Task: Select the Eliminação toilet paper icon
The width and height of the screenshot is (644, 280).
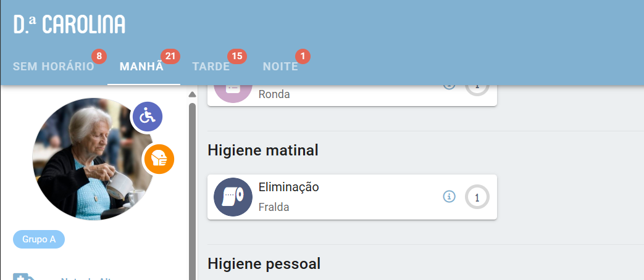Action: [233, 197]
